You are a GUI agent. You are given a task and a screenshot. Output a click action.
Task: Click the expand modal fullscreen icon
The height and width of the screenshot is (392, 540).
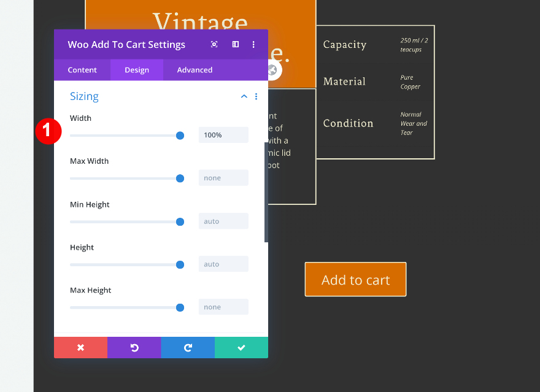[214, 45]
